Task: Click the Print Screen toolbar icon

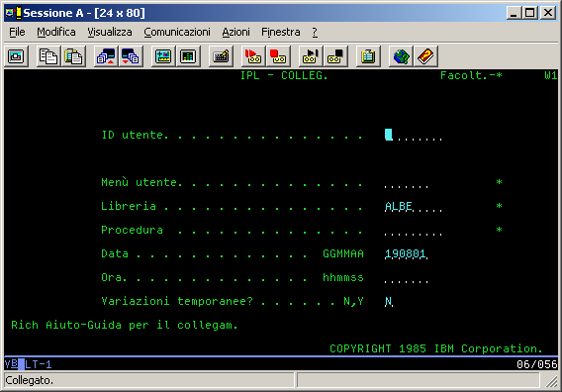Action: coord(16,56)
